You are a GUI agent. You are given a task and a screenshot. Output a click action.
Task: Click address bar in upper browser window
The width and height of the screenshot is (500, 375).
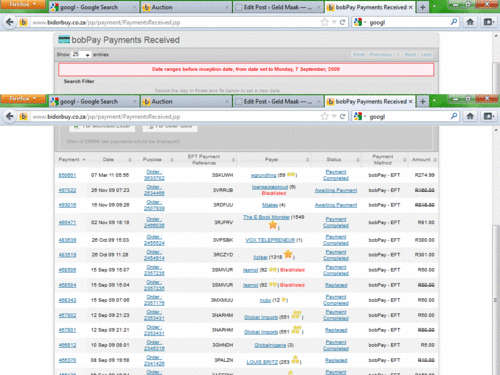pos(173,22)
